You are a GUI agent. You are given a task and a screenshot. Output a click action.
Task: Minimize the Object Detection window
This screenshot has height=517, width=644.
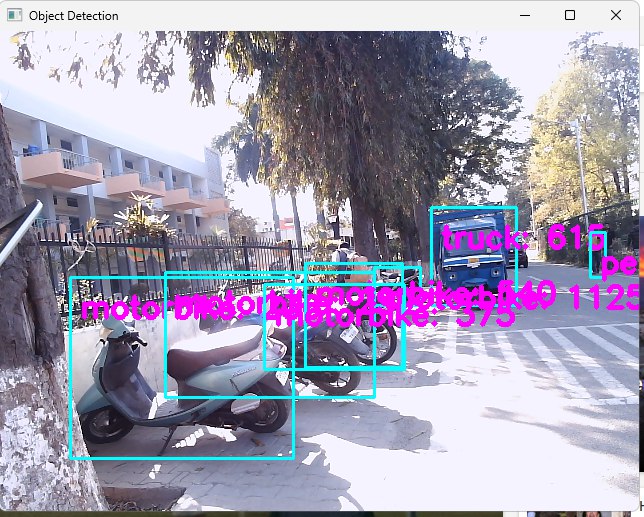coord(525,15)
